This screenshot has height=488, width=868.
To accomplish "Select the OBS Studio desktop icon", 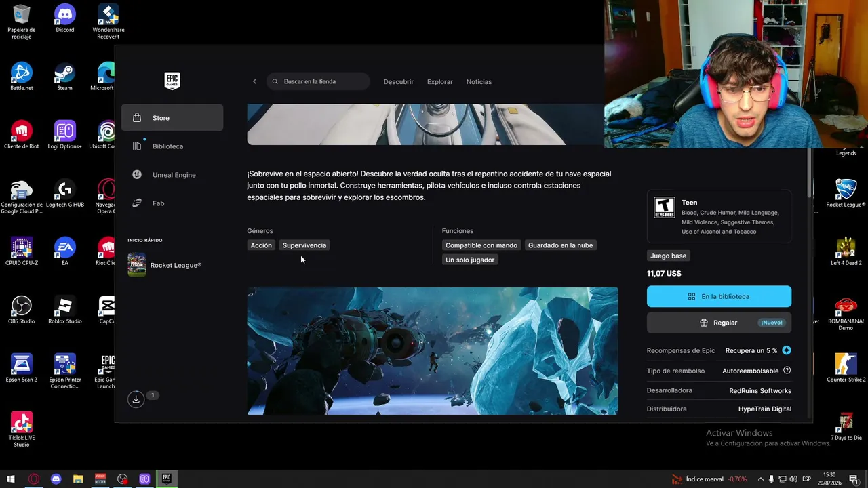I will [21, 310].
